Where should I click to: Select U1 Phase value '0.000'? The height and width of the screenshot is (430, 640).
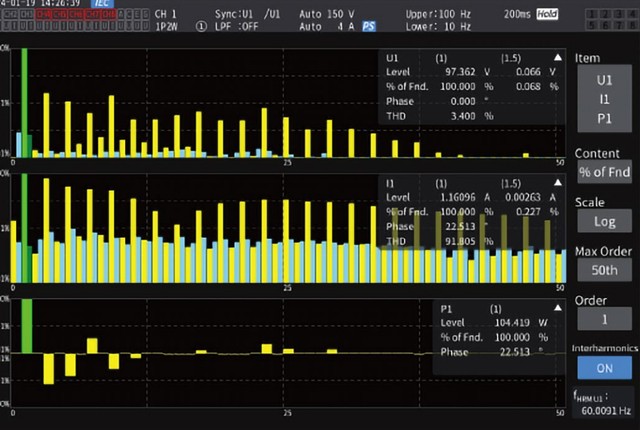click(x=463, y=101)
